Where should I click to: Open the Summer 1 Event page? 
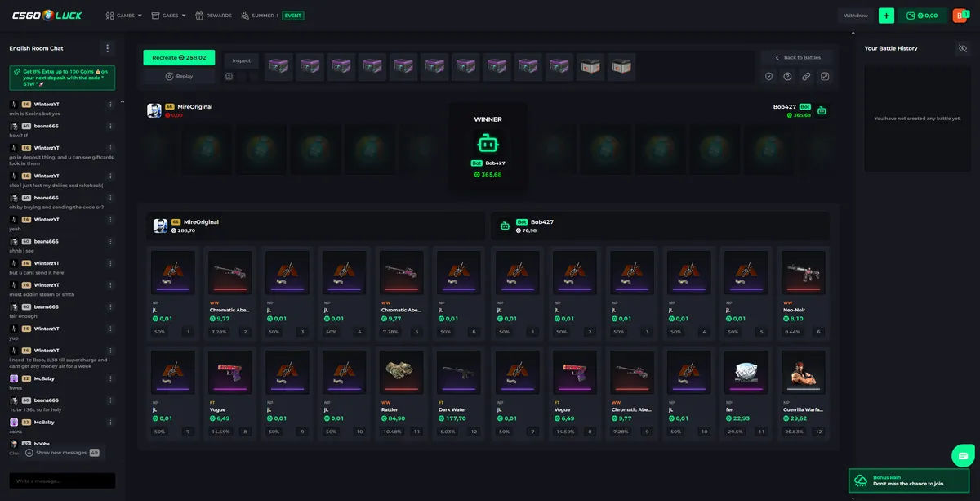(x=273, y=16)
